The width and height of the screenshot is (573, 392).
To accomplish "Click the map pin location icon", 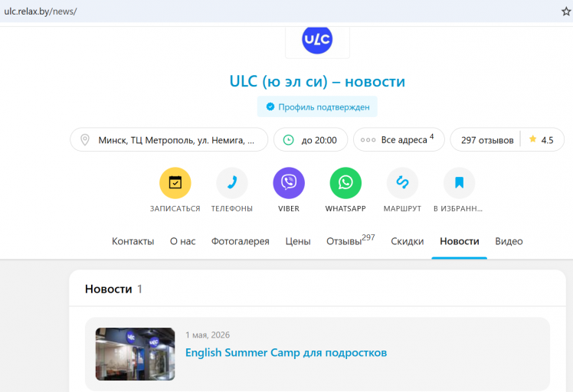I will pyautogui.click(x=85, y=140).
